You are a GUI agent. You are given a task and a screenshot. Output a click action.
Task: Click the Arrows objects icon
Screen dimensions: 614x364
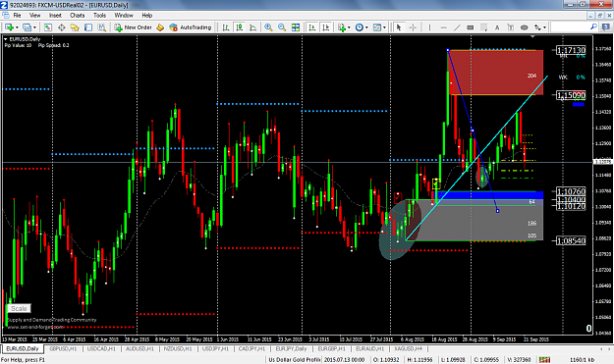tap(537, 27)
